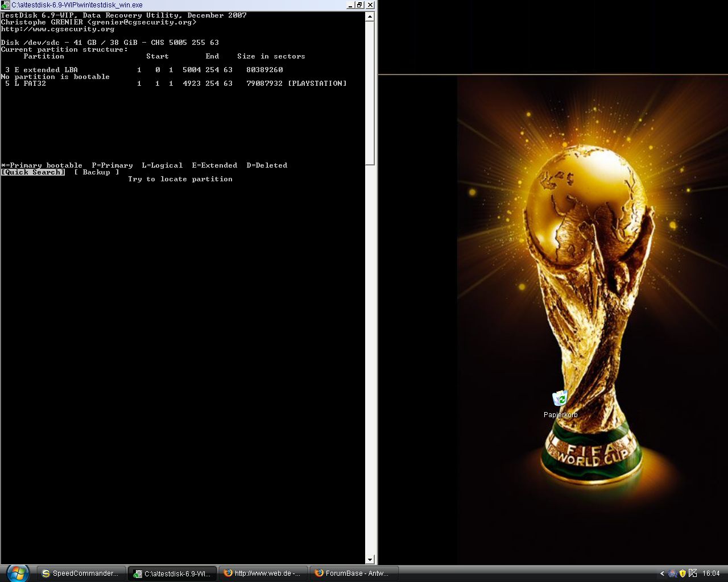Image resolution: width=728 pixels, height=582 pixels.
Task: Click the blue gear tray icon
Action: coord(673,573)
